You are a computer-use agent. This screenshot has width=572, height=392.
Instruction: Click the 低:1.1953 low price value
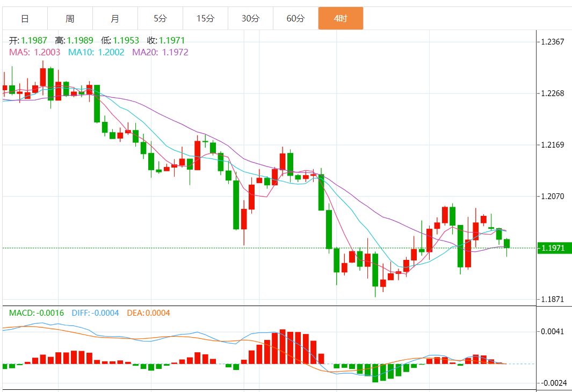[120, 40]
